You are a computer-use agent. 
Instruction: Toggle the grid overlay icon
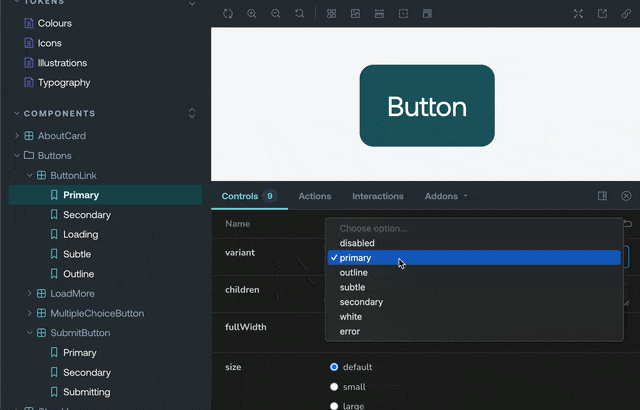coord(331,13)
